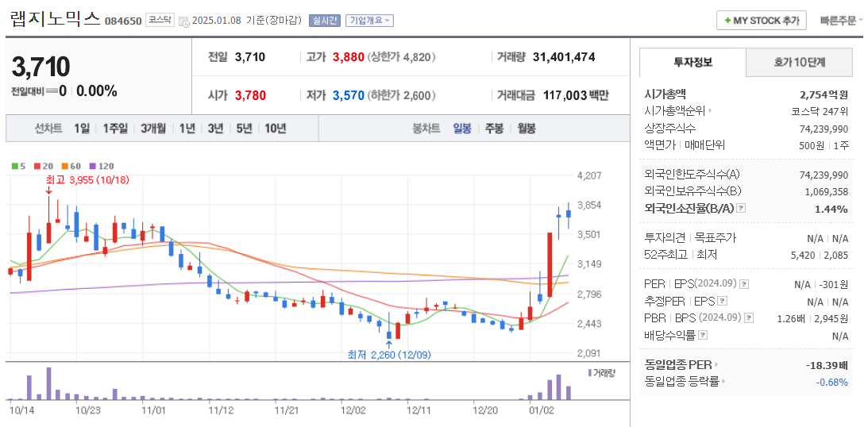Switch to the 호가10단계 tab
868x427 pixels.
pos(800,63)
